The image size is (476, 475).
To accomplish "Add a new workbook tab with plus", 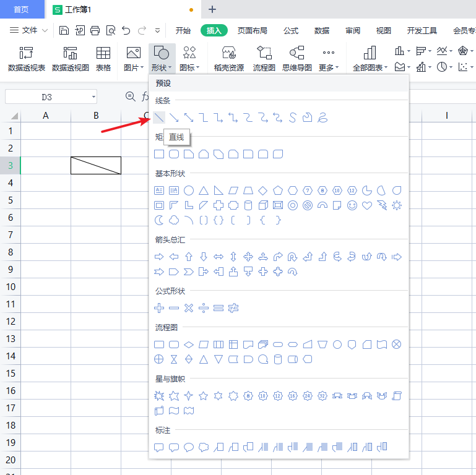I will 212,9.
